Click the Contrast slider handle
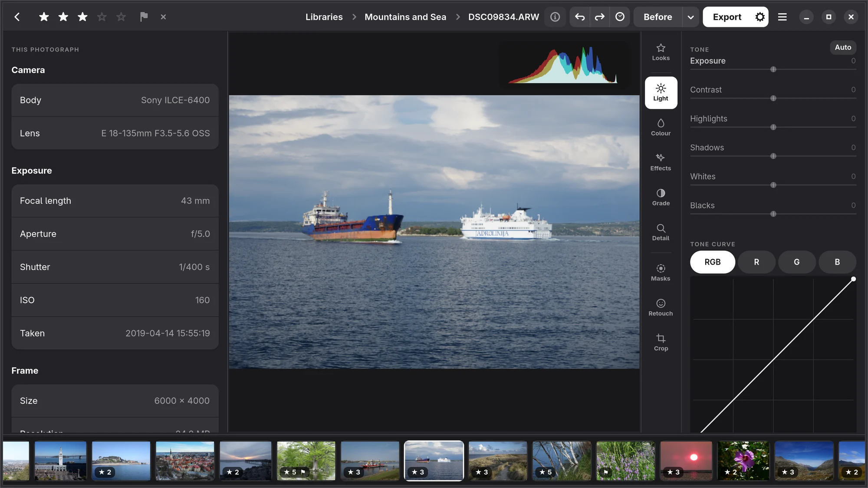The height and width of the screenshot is (488, 868). tap(773, 98)
